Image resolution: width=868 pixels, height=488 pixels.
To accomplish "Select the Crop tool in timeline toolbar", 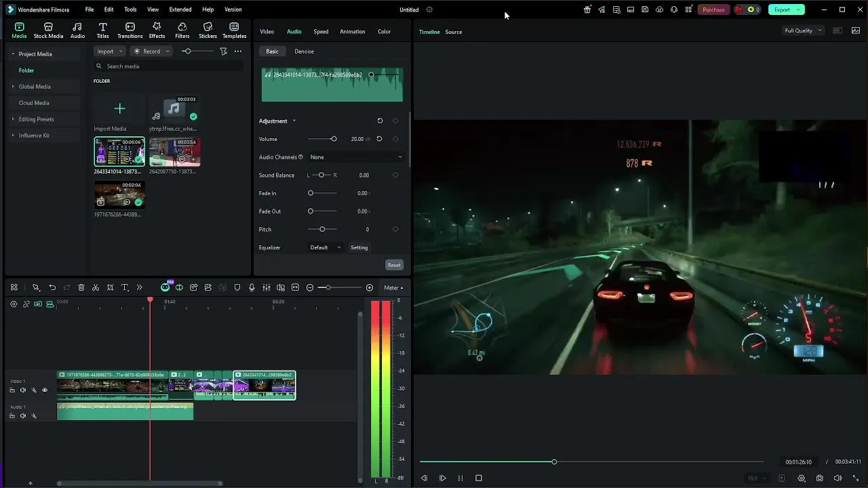I will [110, 287].
